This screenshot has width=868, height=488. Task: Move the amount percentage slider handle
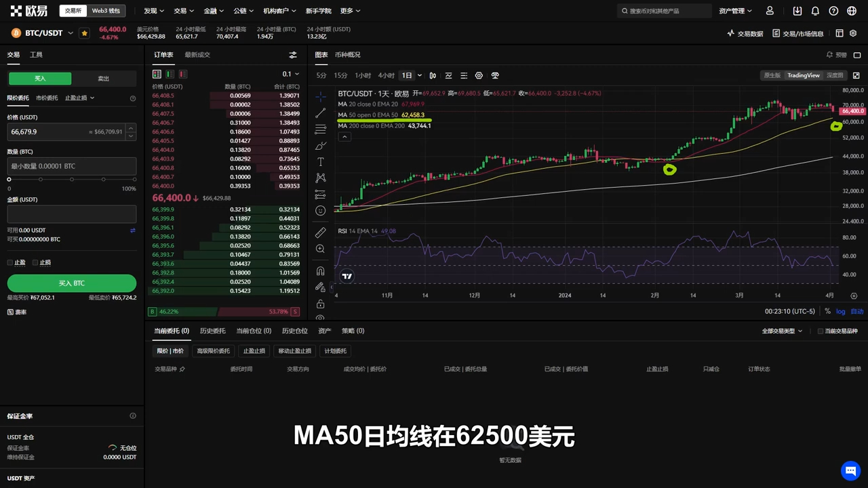tap(9, 180)
